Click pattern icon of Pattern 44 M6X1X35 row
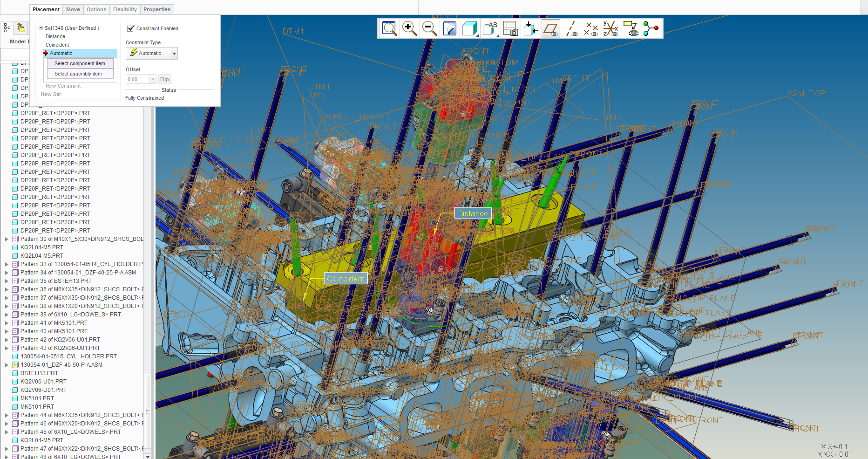 click(x=15, y=415)
